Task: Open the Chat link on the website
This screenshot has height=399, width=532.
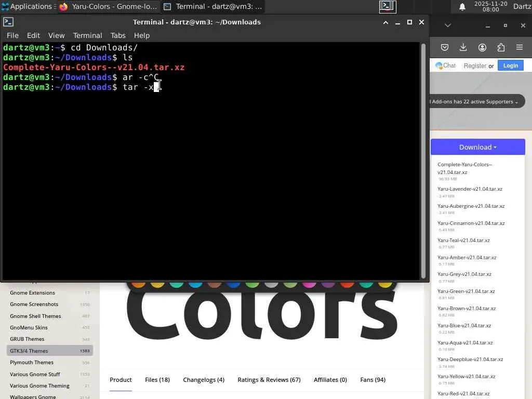Action: pos(445,65)
